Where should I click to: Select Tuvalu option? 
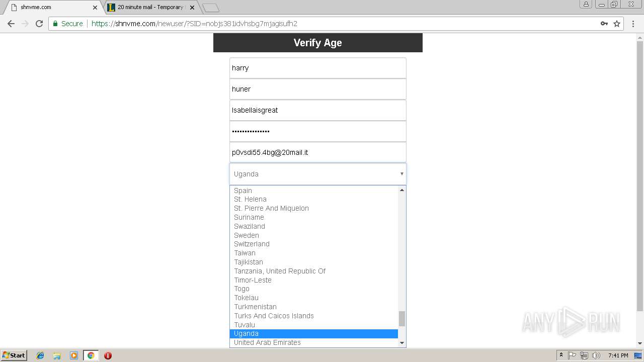(x=314, y=325)
